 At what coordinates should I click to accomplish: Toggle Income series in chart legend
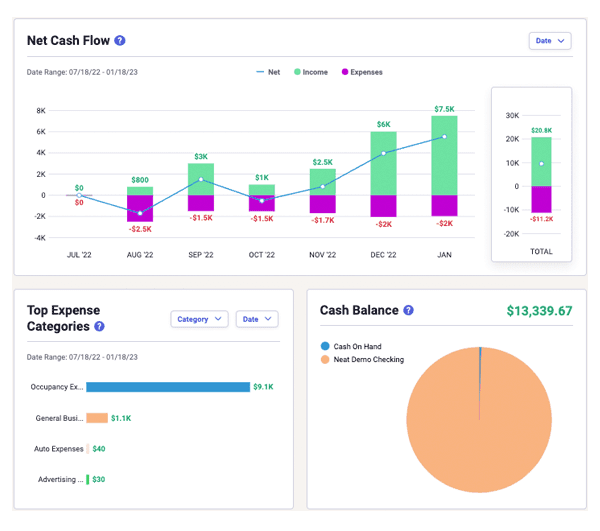pyautogui.click(x=311, y=72)
